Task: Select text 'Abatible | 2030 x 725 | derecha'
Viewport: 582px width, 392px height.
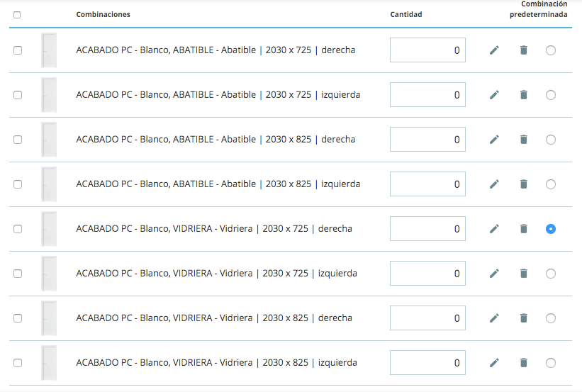Action: point(288,50)
